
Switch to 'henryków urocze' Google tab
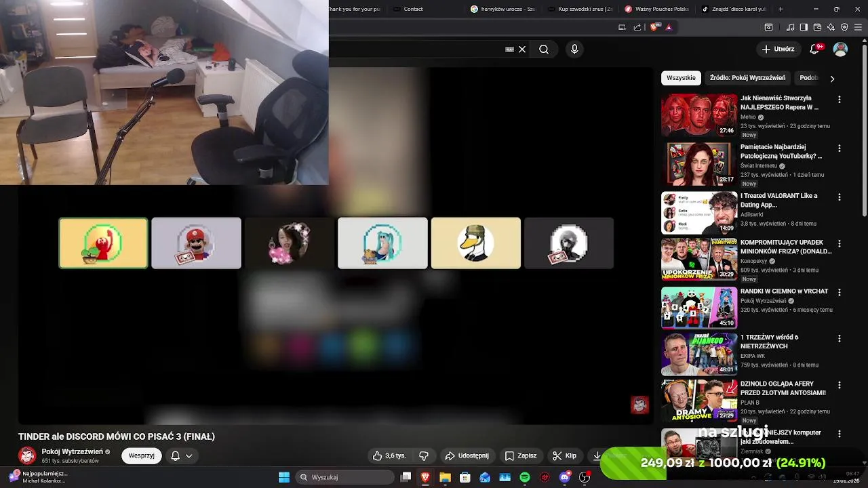(504, 9)
